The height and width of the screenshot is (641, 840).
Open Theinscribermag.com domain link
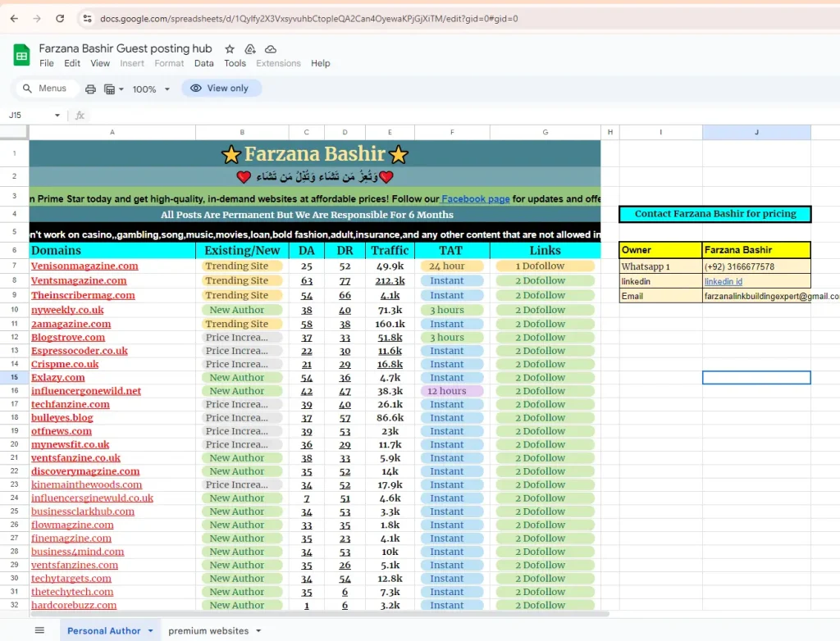pos(83,295)
